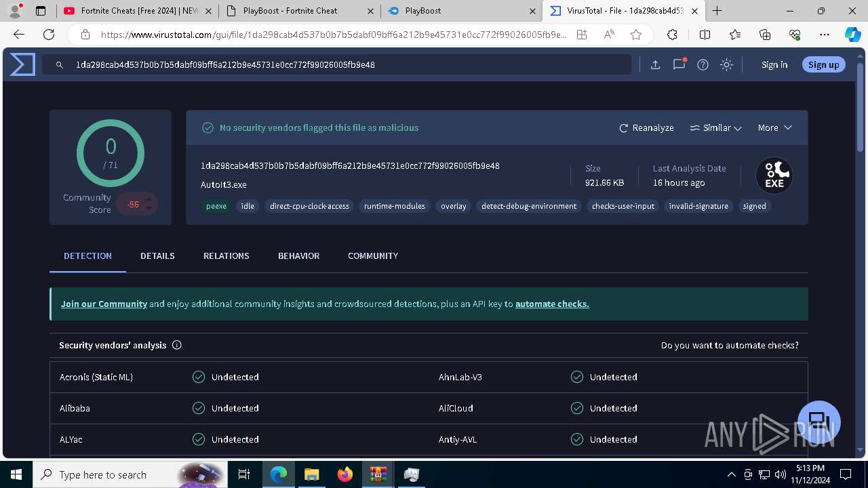Switch to the DETAILS tab
This screenshot has height=488, width=868.
pyautogui.click(x=157, y=256)
